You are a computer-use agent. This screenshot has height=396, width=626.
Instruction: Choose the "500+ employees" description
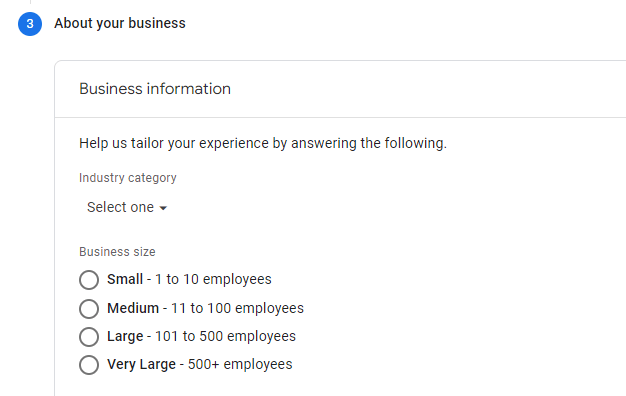point(240,364)
